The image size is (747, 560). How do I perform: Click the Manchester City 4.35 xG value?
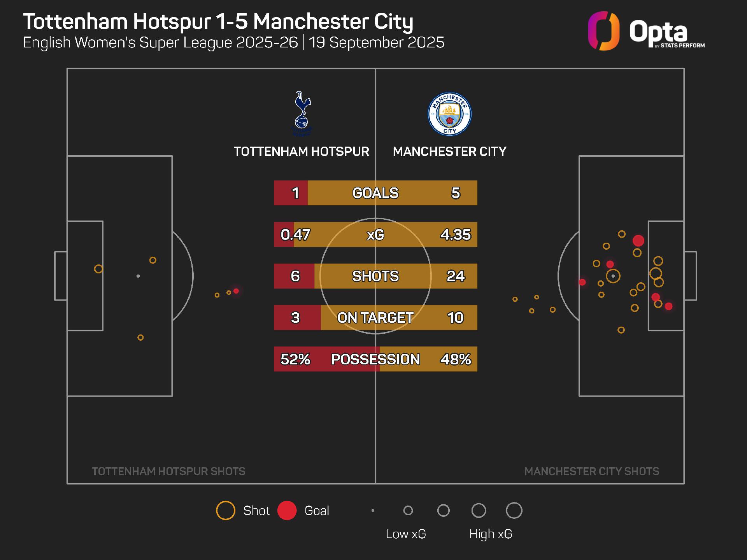pyautogui.click(x=456, y=234)
